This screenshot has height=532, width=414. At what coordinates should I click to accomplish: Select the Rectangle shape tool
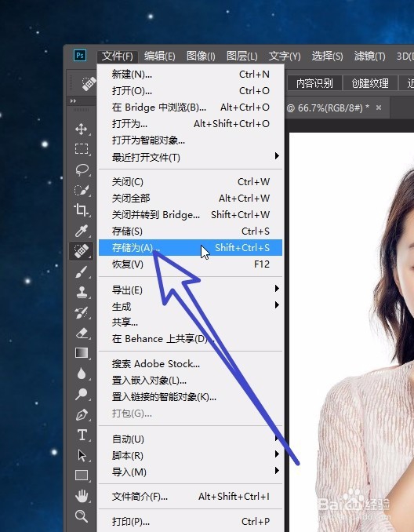click(x=82, y=475)
